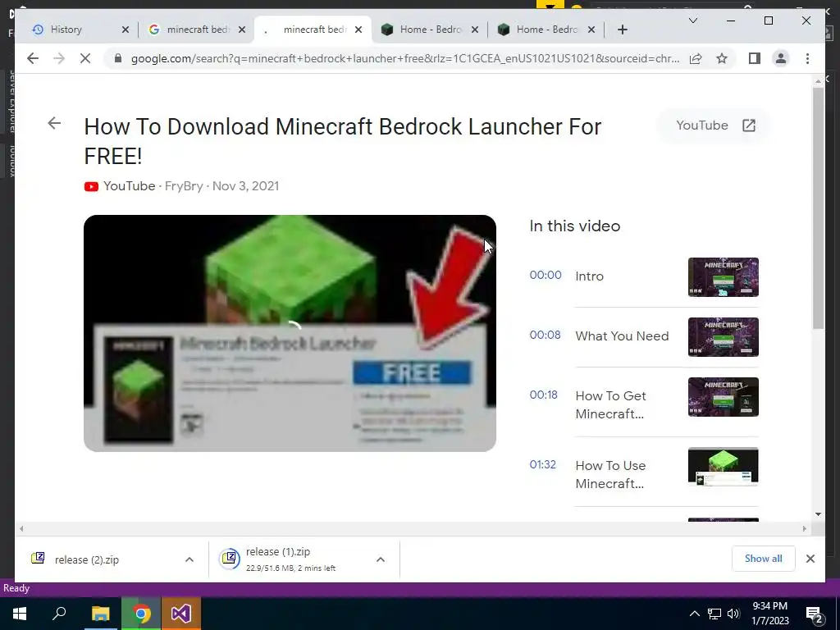Close the first minecraft bedrock Google tab
The height and width of the screenshot is (630, 840).
[242, 30]
